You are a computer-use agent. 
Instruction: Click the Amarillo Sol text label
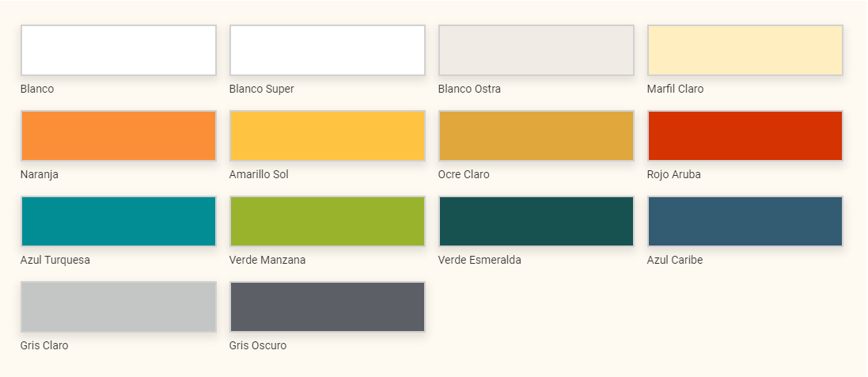259,174
